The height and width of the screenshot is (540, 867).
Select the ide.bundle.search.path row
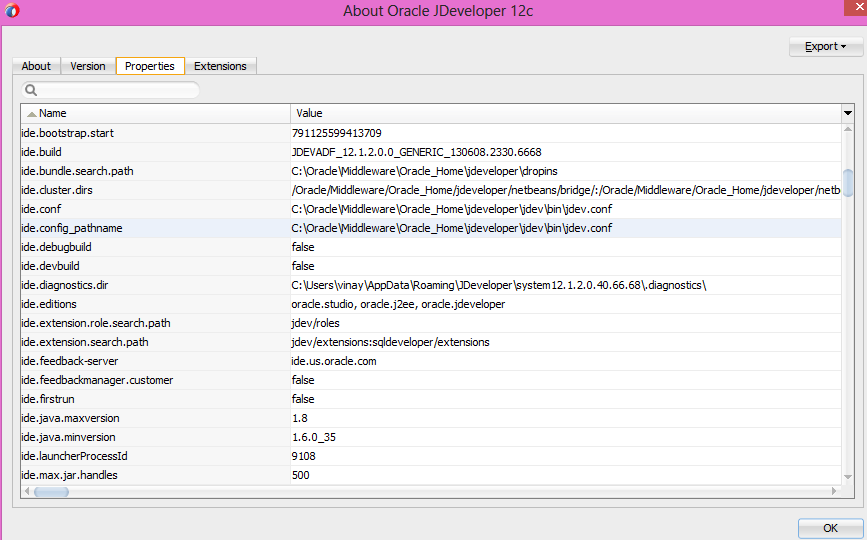(431, 171)
